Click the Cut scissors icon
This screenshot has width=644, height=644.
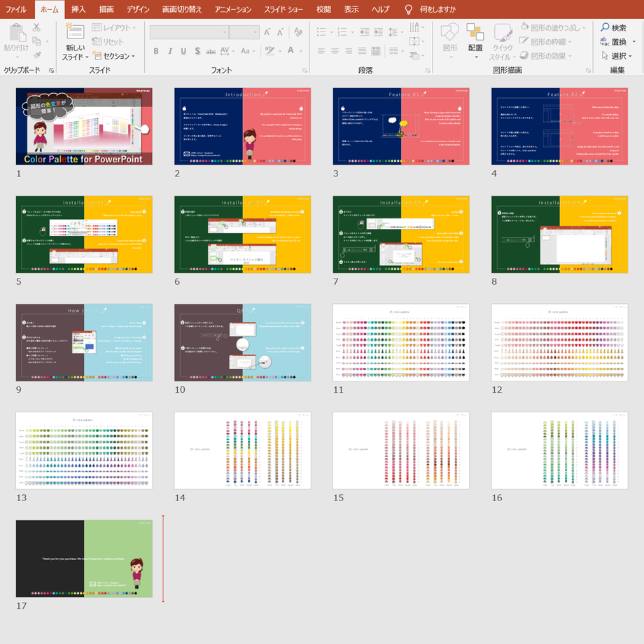(x=36, y=27)
